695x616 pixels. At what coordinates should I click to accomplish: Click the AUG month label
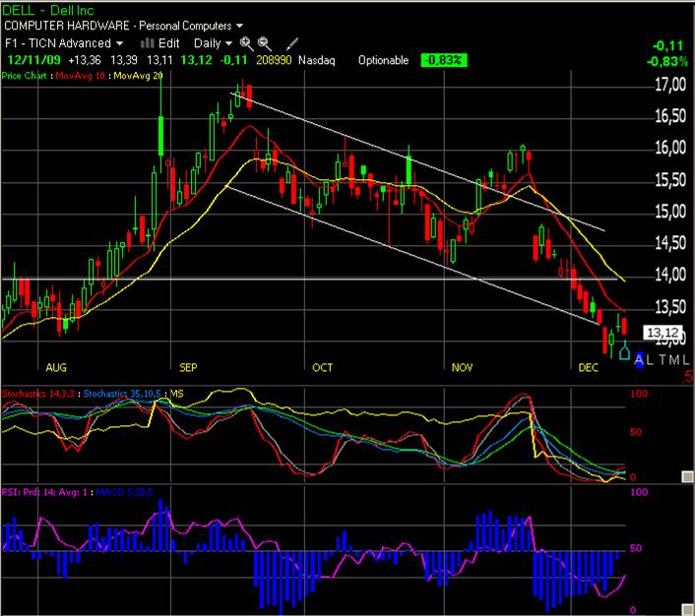click(x=56, y=367)
